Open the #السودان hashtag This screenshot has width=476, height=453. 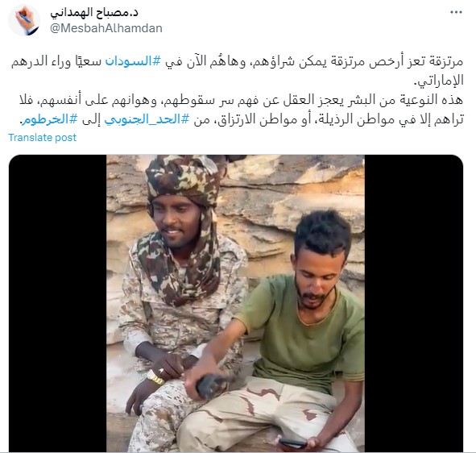click(133, 60)
